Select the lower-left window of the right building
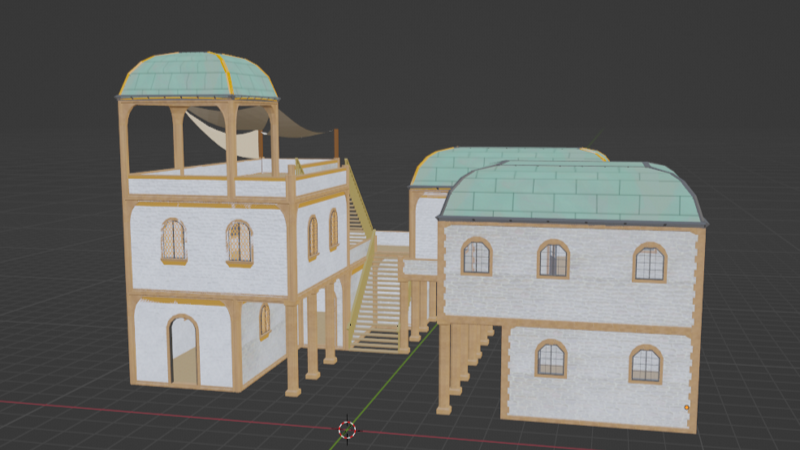This screenshot has width=800, height=450. (x=550, y=358)
